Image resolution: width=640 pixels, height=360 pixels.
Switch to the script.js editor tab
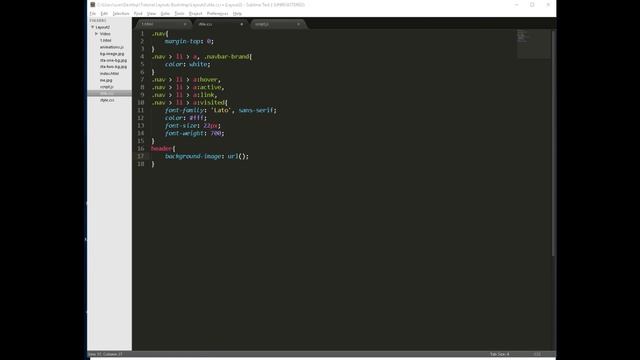click(278, 24)
